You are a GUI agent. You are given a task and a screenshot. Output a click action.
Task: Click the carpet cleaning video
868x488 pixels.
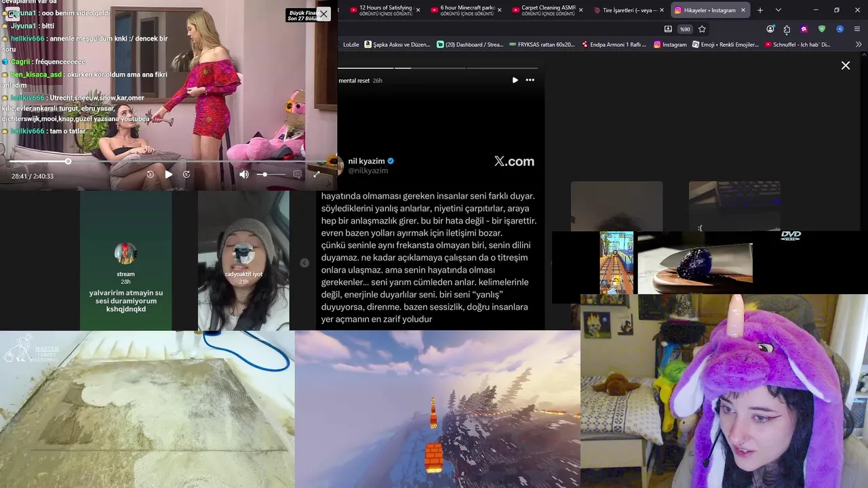point(147,409)
